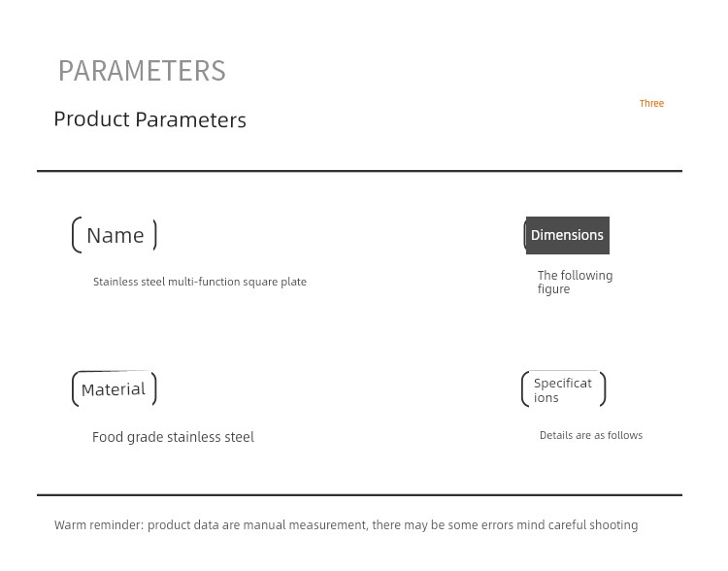
Task: Click the PARAMETERS heading
Action: pos(142,71)
